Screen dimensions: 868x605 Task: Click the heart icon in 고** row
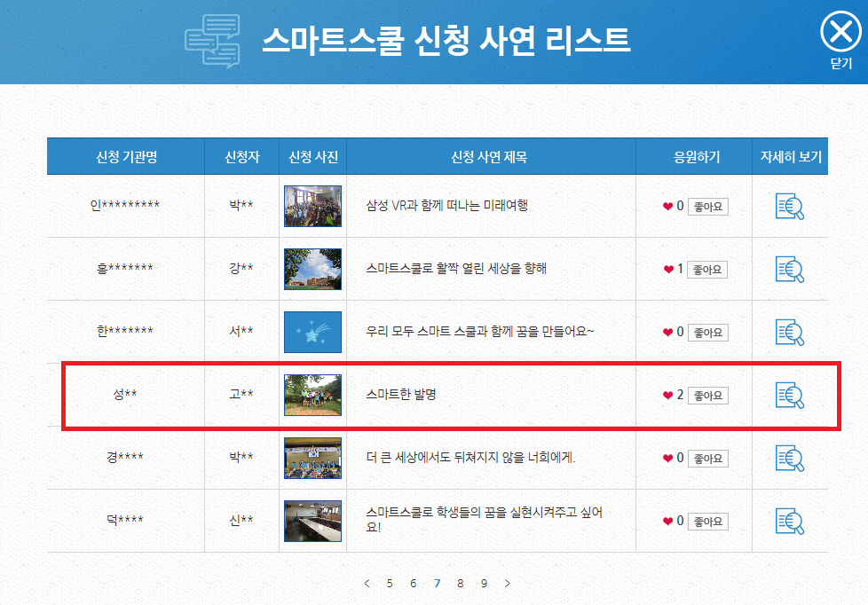coord(667,396)
